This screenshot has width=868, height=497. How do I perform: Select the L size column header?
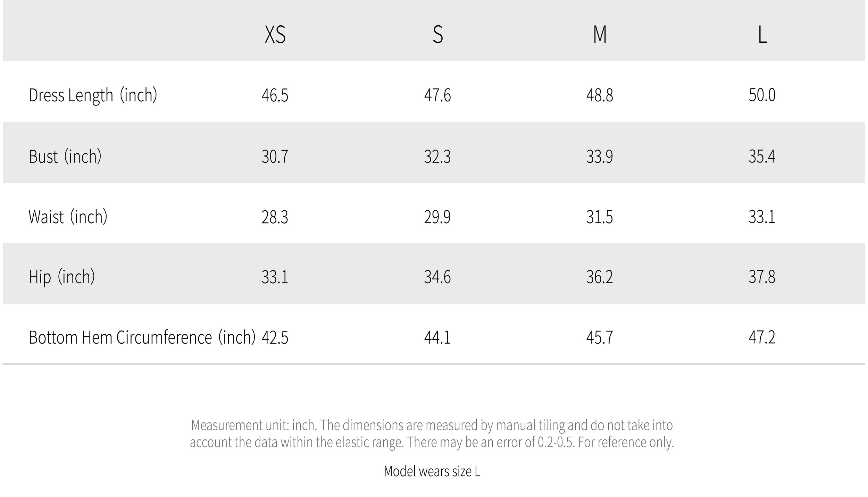[762, 35]
